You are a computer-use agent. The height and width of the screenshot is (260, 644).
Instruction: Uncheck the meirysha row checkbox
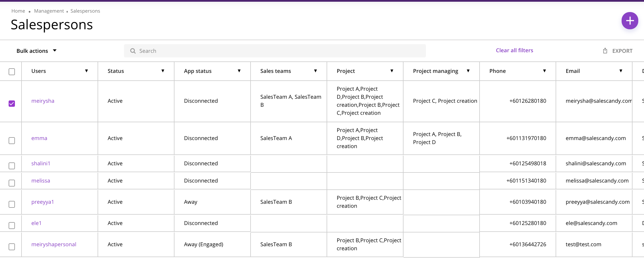click(x=12, y=103)
